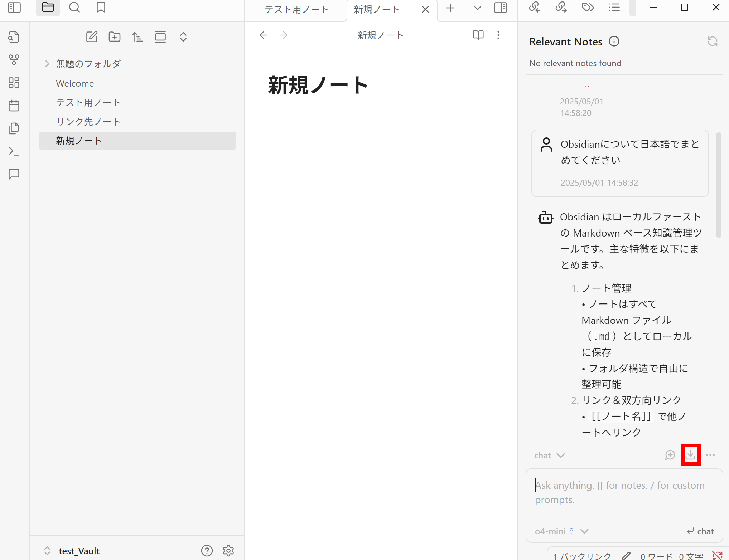The image size is (729, 560).
Task: Show Relevant Notes info icon
Action: point(614,42)
